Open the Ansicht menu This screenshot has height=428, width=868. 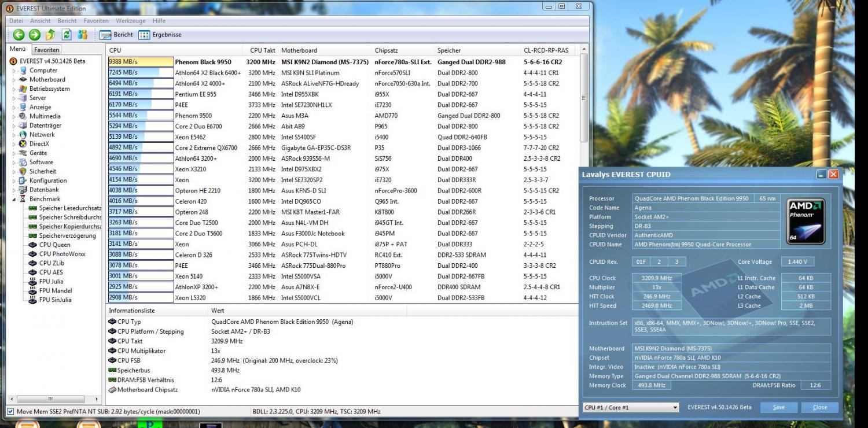(x=41, y=21)
